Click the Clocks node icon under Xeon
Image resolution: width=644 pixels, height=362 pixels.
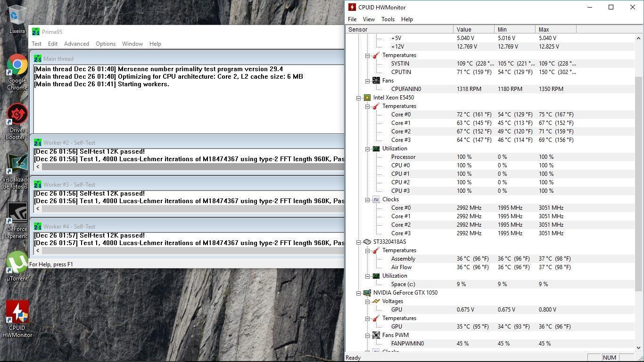coord(376,199)
